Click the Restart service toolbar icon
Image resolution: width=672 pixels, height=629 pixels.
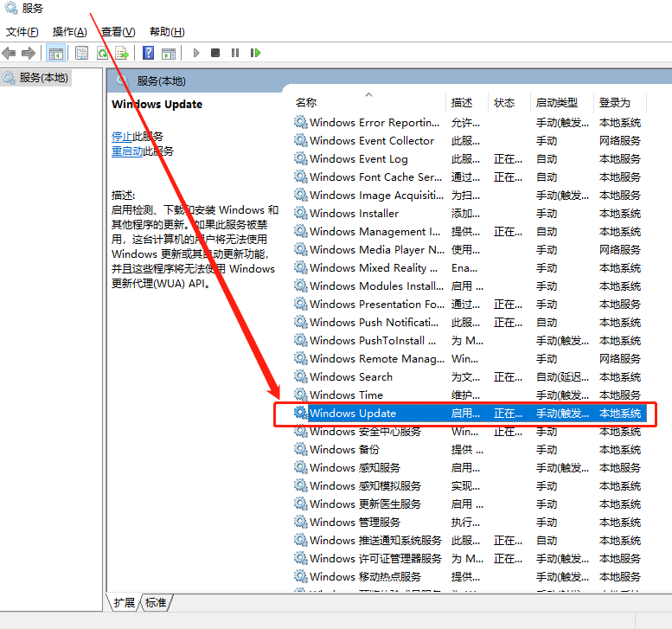click(255, 53)
